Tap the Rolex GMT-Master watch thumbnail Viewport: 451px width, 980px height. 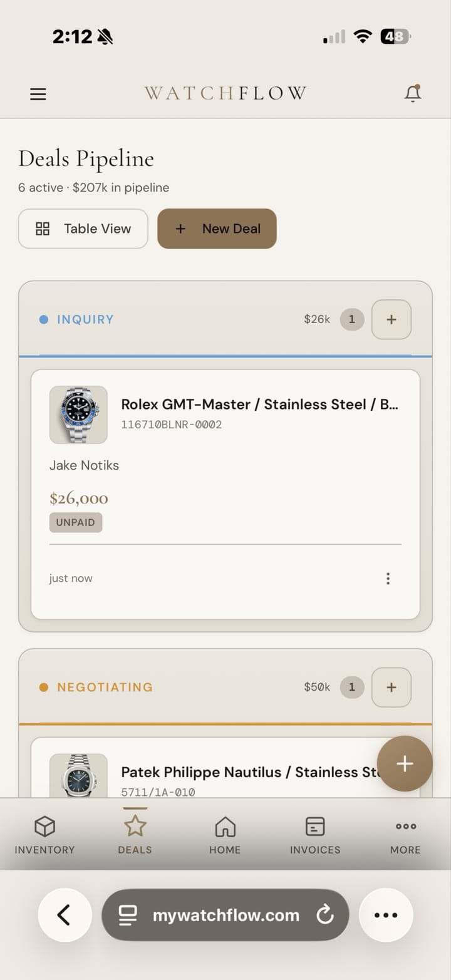click(78, 415)
